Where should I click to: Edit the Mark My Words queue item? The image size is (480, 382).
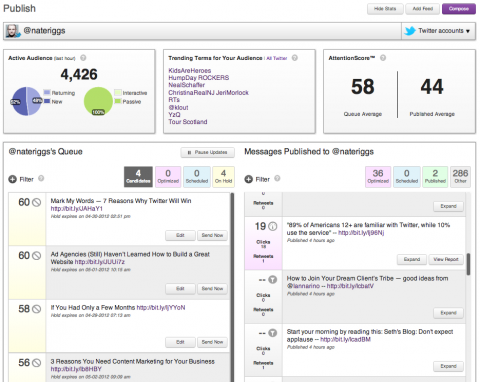coord(180,235)
